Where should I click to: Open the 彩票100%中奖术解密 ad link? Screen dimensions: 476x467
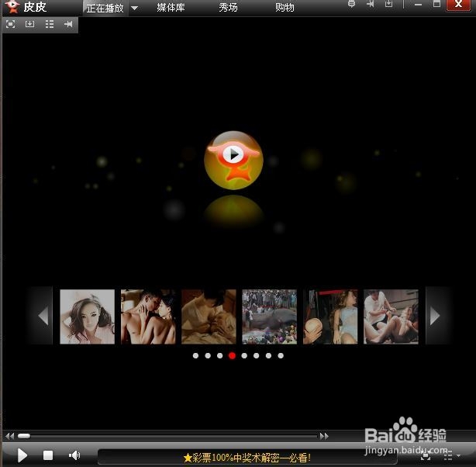click(x=247, y=458)
